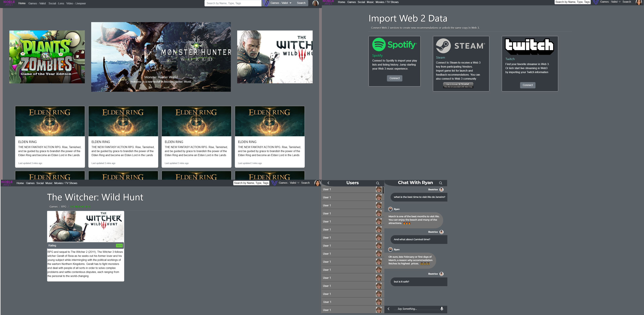Viewport: 644px width, 315px height.
Task: Click Beatrice's avatar above 'but is it safe?'
Action: 442,274
